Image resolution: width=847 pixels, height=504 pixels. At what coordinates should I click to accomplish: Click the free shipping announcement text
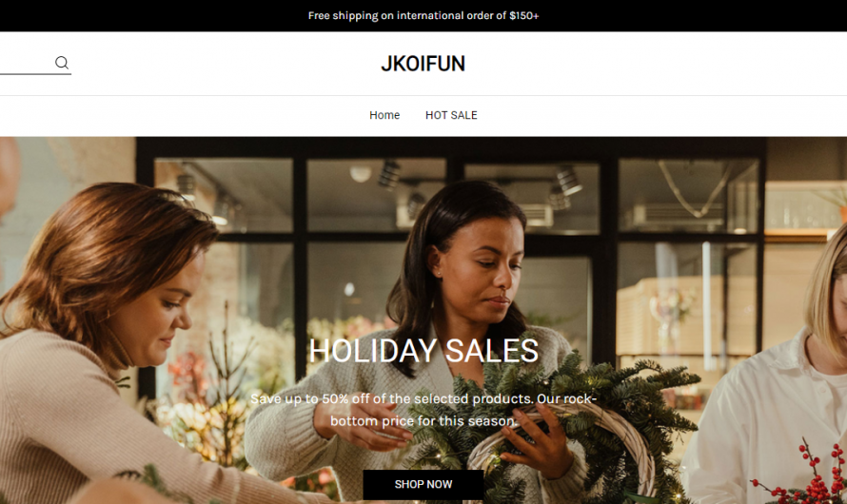(x=423, y=15)
